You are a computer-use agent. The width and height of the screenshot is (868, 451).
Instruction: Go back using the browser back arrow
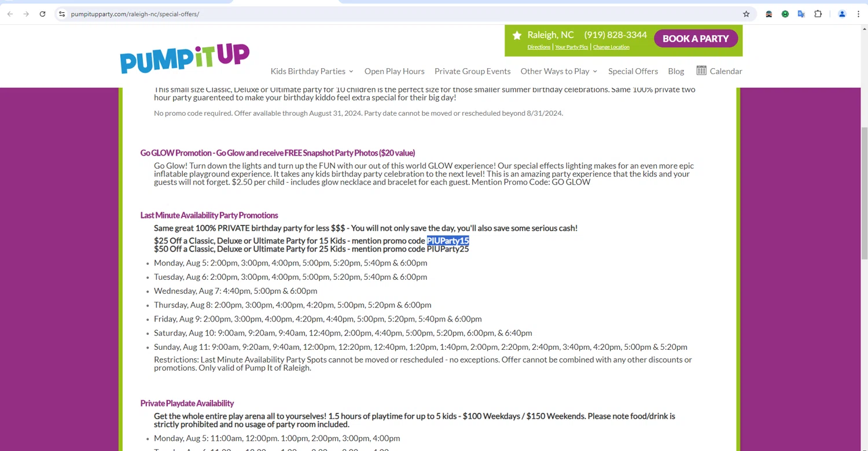point(10,14)
